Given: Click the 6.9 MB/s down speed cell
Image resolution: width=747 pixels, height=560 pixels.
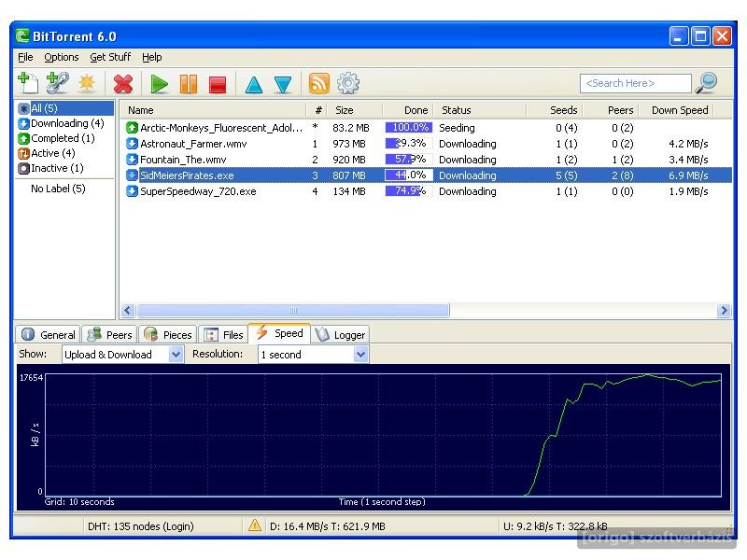Looking at the screenshot, I should tap(688, 175).
